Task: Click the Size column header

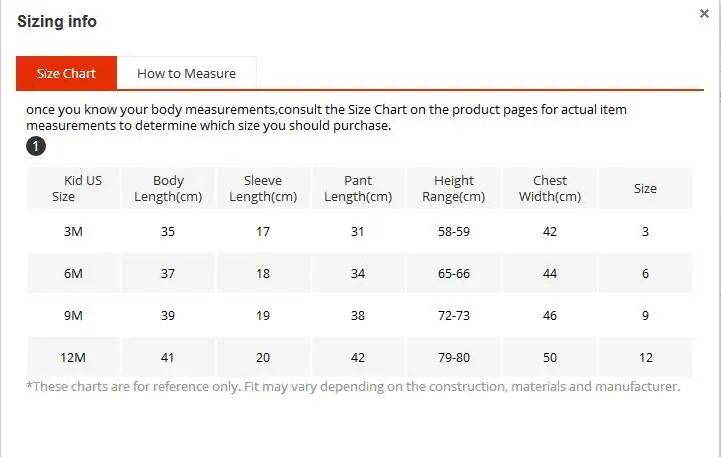Action: pyautogui.click(x=645, y=188)
